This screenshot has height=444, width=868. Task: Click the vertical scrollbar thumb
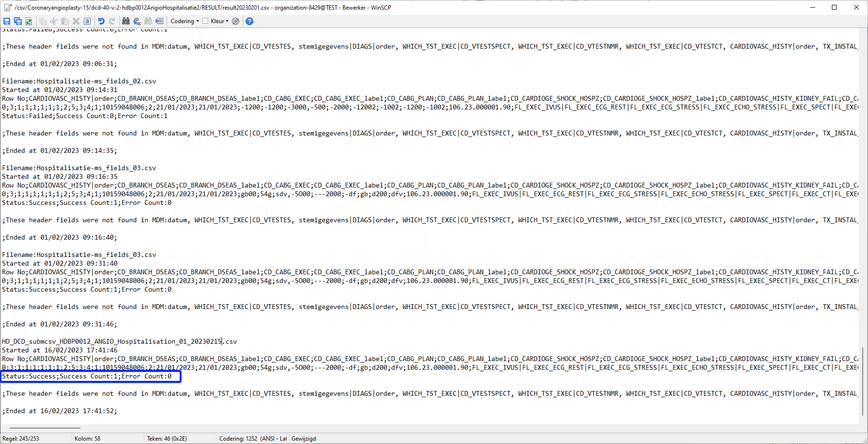coord(863,381)
